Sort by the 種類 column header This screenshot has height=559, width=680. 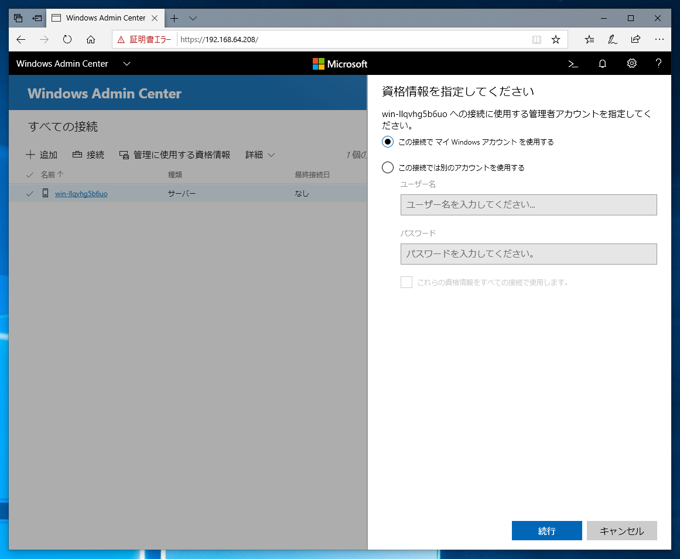pos(175,175)
